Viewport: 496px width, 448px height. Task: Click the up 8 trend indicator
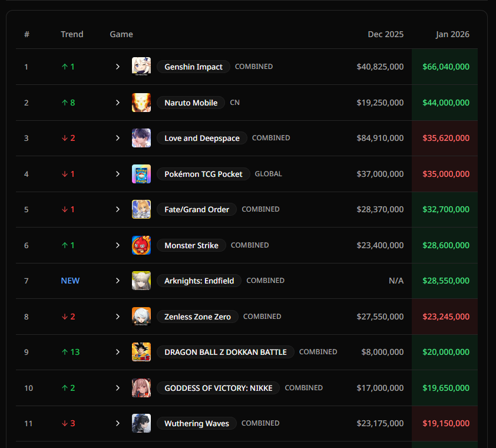click(x=68, y=103)
